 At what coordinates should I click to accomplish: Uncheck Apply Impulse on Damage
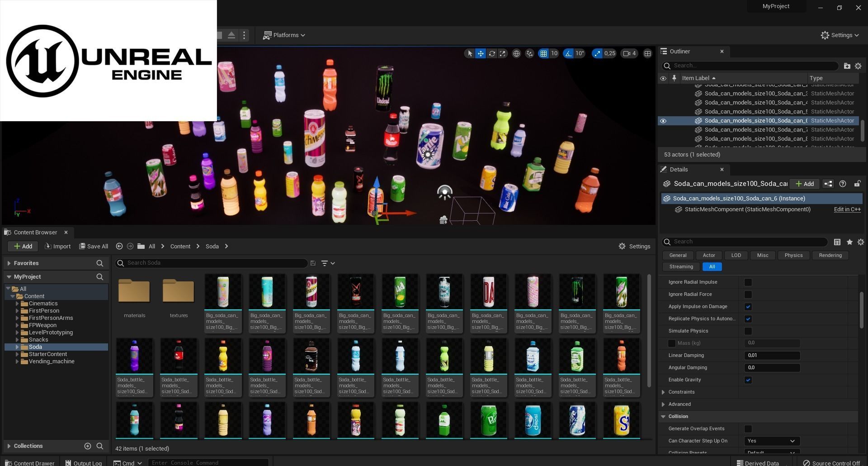click(x=748, y=307)
